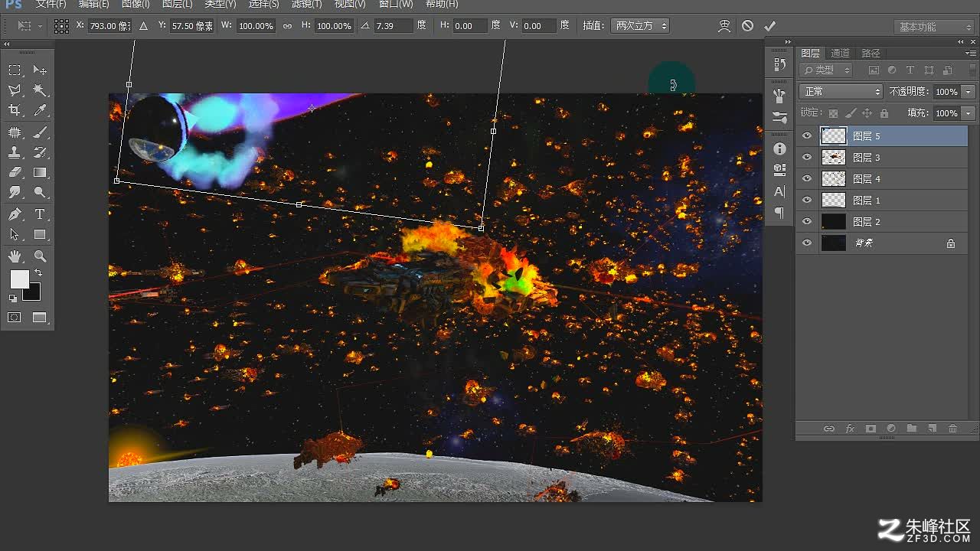Select the Brush tool
The image size is (980, 551).
tap(40, 132)
